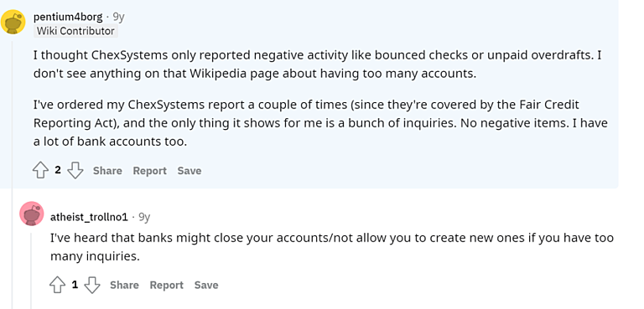Save pentium4borg's comment

pyautogui.click(x=190, y=171)
